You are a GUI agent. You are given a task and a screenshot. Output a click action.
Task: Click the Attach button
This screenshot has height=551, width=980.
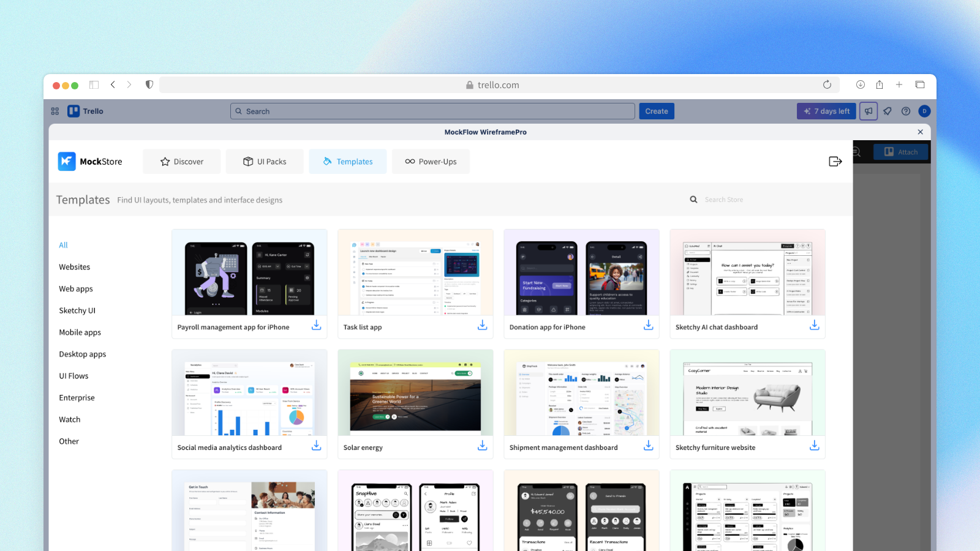[900, 151]
